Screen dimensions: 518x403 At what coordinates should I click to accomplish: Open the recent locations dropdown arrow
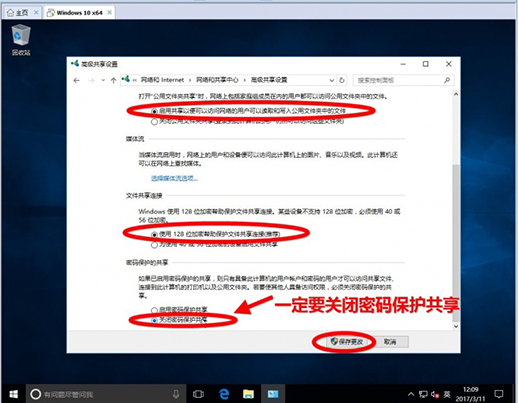click(103, 80)
